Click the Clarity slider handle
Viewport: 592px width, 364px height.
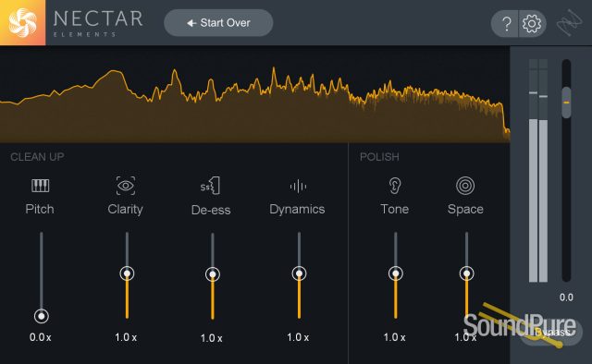coord(127,273)
